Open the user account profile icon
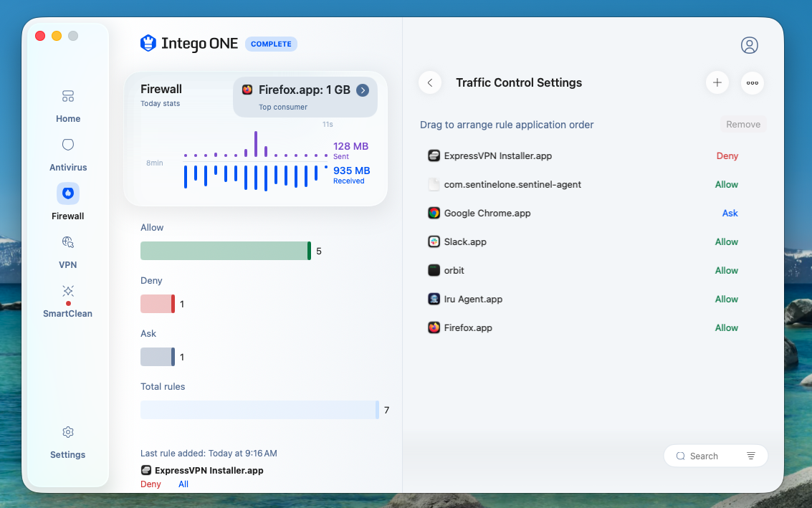 tap(750, 45)
